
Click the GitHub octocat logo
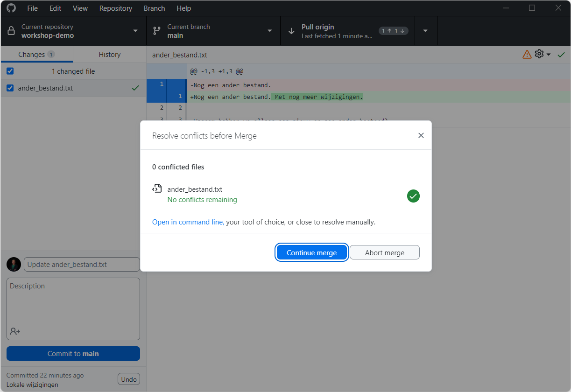tap(10, 8)
